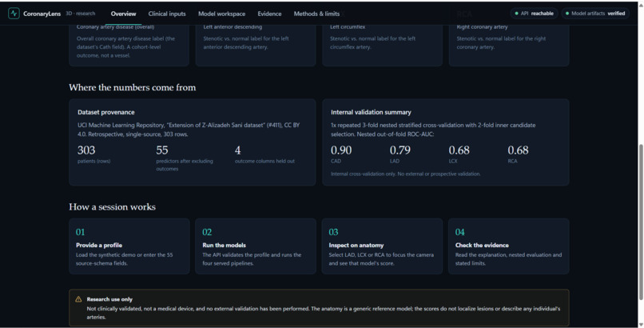Screen dimensions: 644x328
Task: Click the step number 03 label
Action: point(333,232)
